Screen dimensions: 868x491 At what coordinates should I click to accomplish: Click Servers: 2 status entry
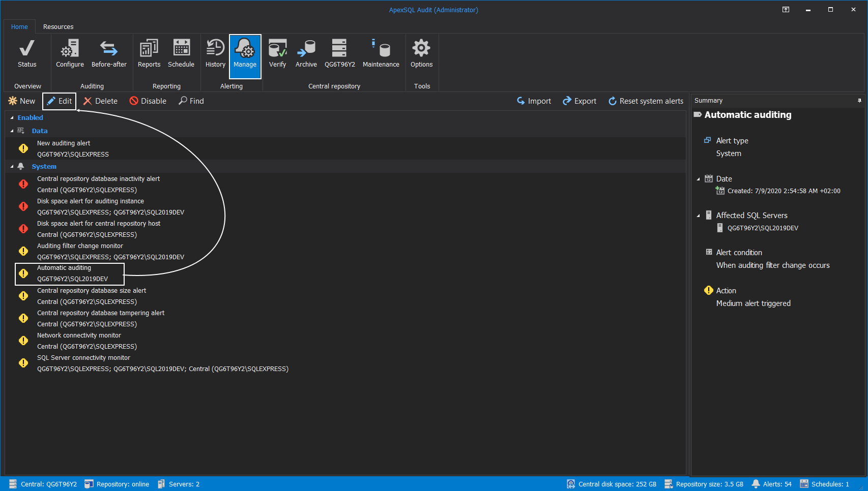coord(179,484)
